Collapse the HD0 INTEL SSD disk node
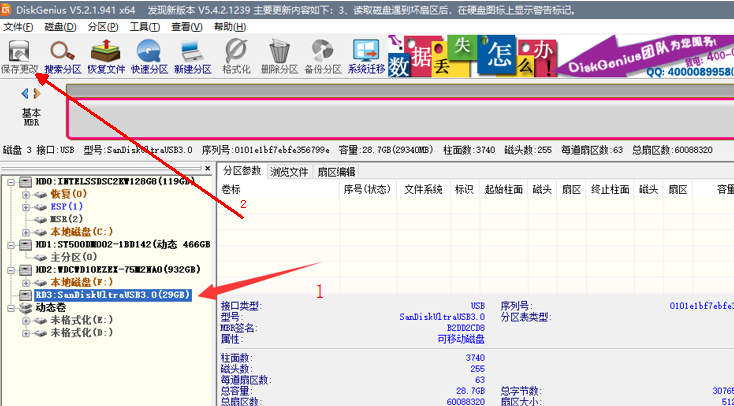Image resolution: width=734 pixels, height=406 pixels. pos(11,181)
